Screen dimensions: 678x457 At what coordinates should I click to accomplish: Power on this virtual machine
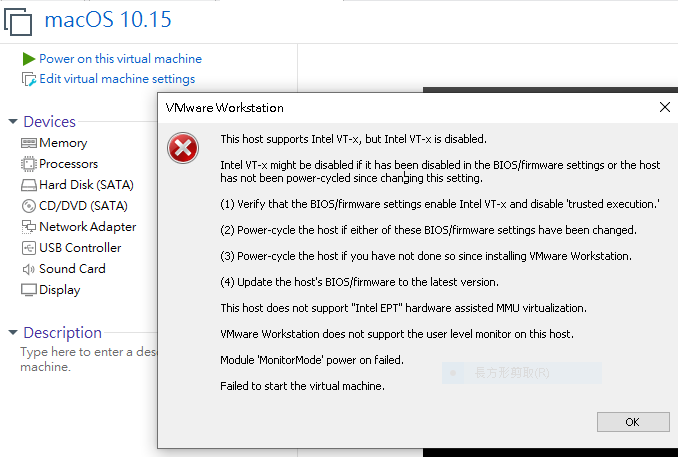click(120, 59)
